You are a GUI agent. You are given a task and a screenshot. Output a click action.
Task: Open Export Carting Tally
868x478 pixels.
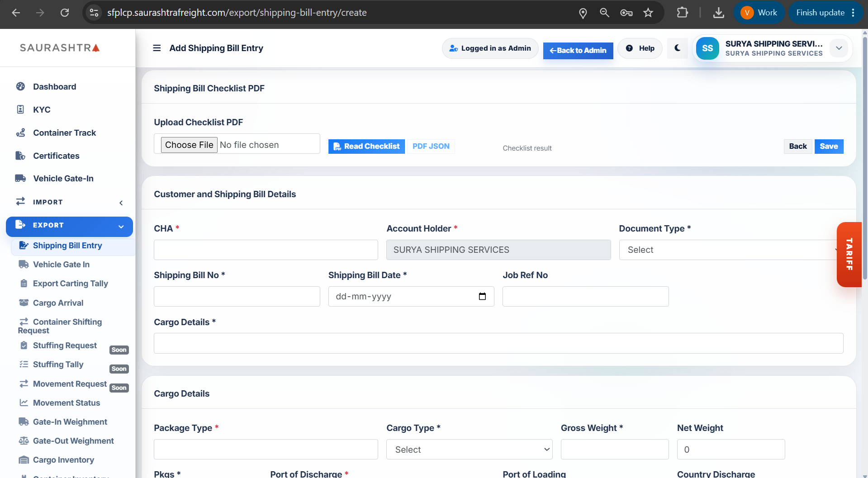(x=70, y=283)
